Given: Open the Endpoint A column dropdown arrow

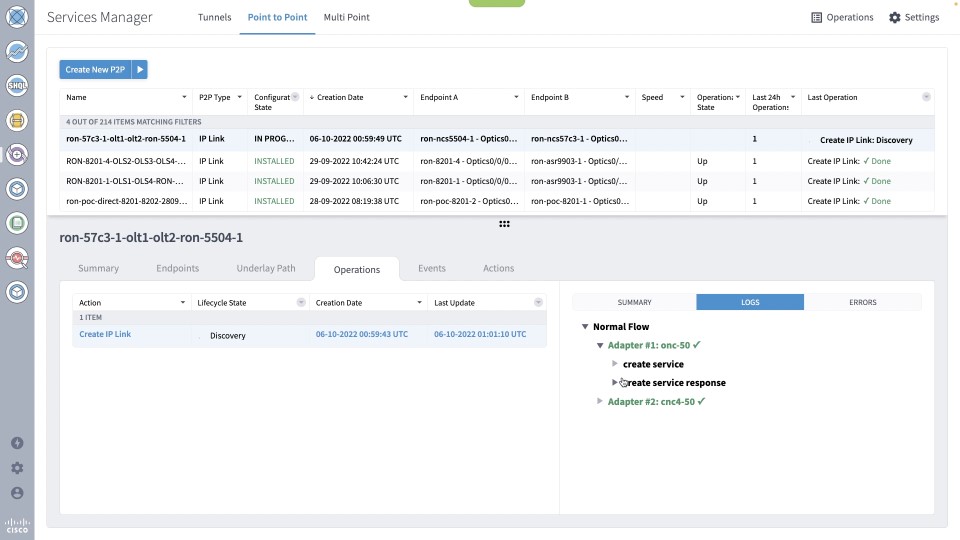Looking at the screenshot, I should 516,97.
